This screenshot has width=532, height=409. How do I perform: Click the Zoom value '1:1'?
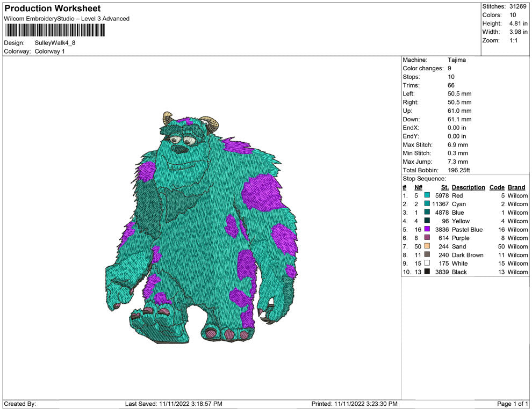(513, 40)
